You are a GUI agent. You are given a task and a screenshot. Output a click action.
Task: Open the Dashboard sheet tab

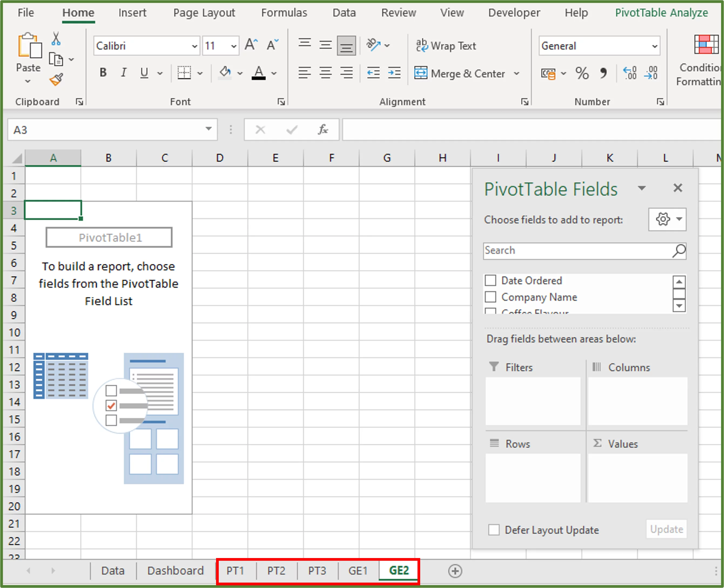175,570
